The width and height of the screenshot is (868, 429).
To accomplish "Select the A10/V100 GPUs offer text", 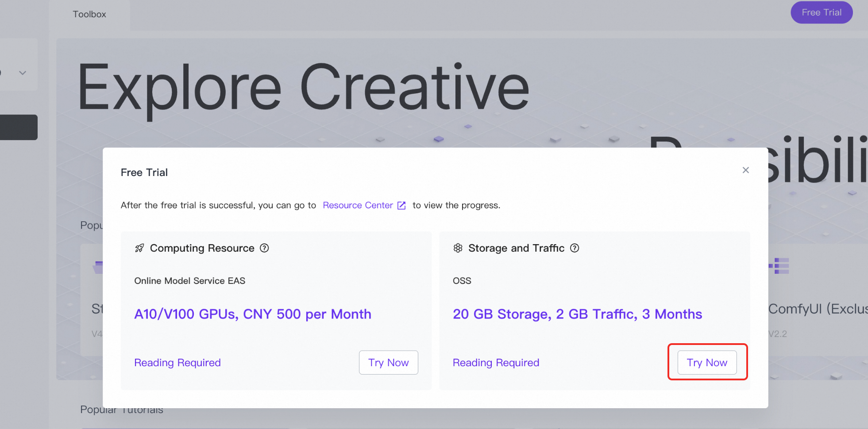I will click(253, 314).
